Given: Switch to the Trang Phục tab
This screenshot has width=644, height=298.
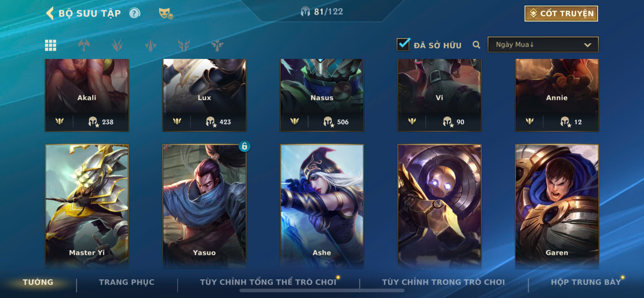Looking at the screenshot, I should [x=126, y=282].
